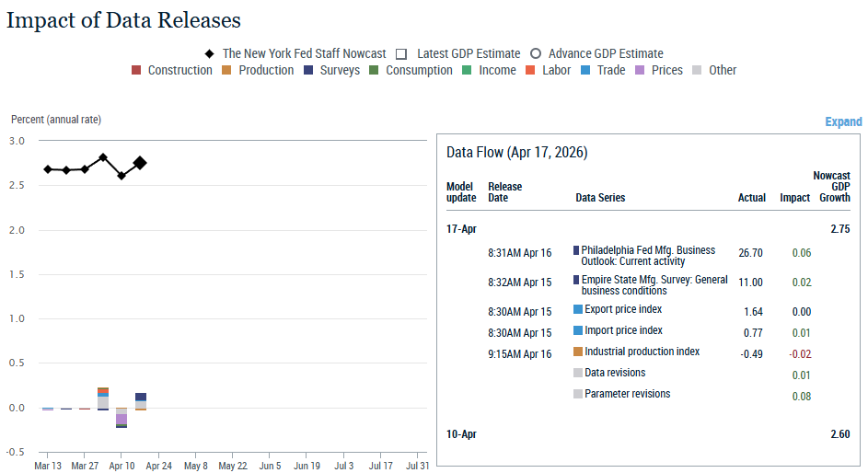This screenshot has width=868, height=473.
Task: Expand the Data Flow panel
Action: tap(842, 121)
